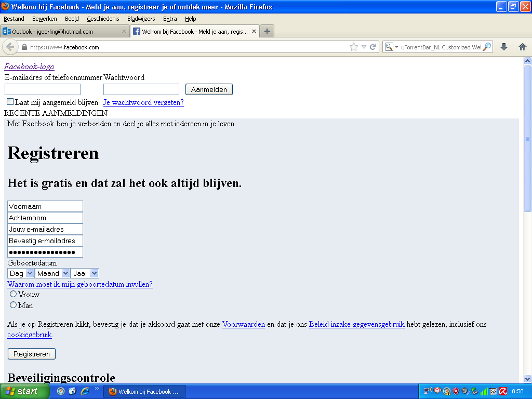Open the Facebook-logo link
Viewport: 532px width, 399px height.
29,66
